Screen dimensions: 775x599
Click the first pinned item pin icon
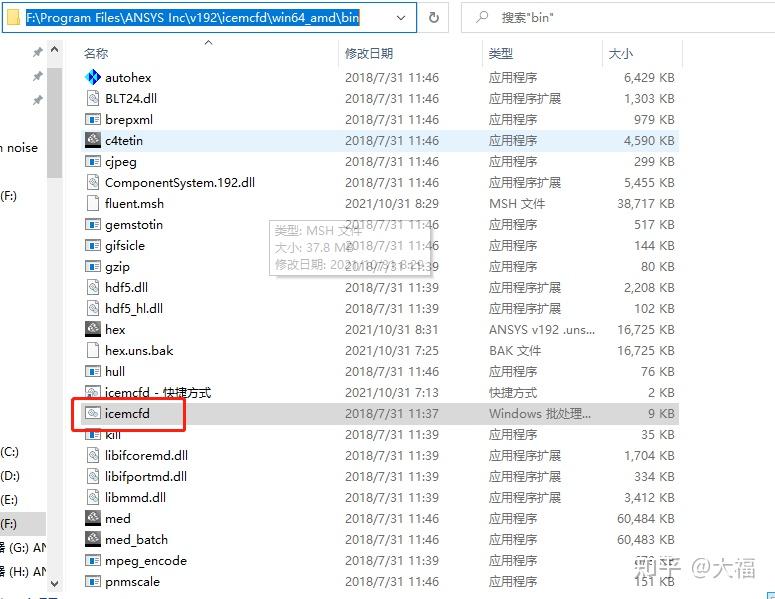coord(38,52)
